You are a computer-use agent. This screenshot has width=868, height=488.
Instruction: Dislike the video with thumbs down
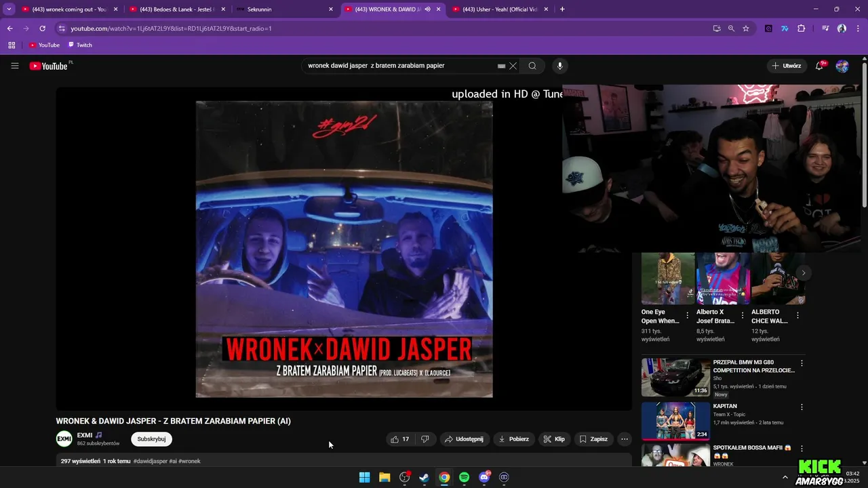[425, 439]
